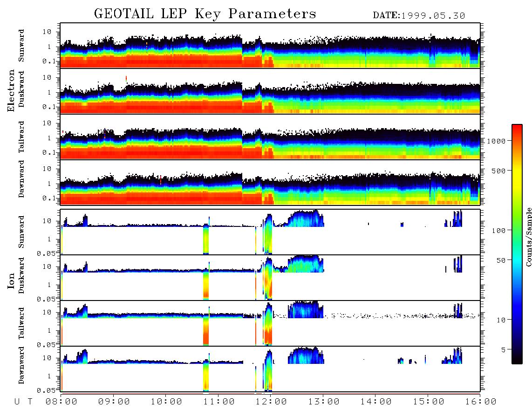Click the '0.05' tick of Ion Sunward panel
This screenshot has width=532, height=410.
tap(46, 253)
